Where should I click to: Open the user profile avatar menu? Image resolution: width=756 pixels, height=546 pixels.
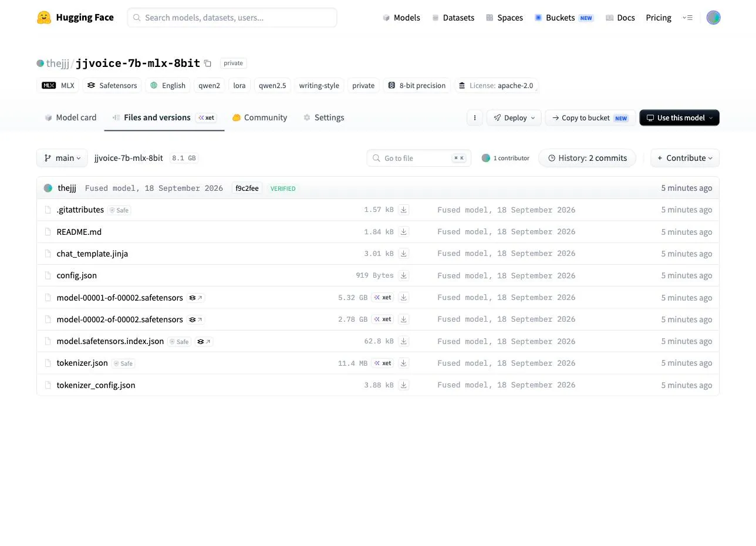click(713, 18)
